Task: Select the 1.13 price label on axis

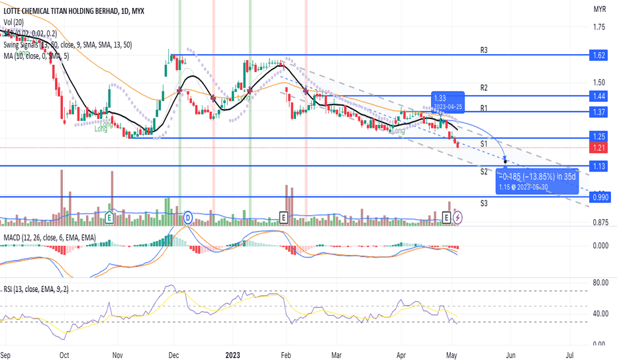Action: click(x=598, y=166)
